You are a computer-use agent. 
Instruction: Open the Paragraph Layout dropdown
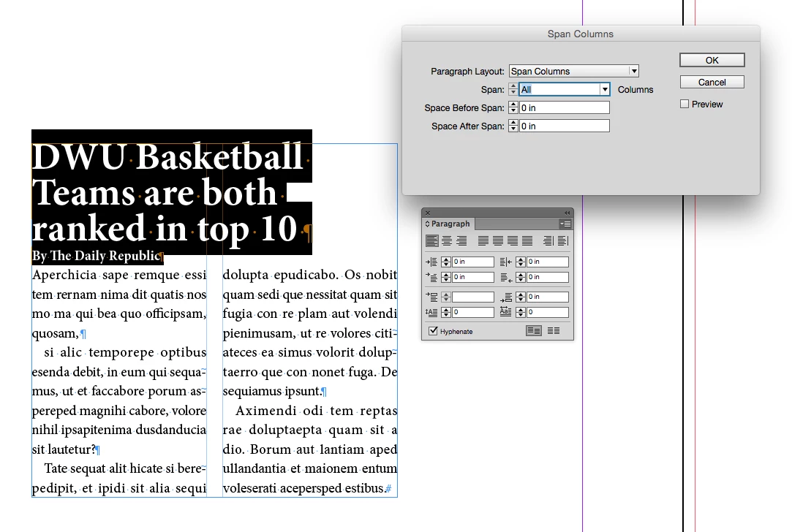click(574, 71)
